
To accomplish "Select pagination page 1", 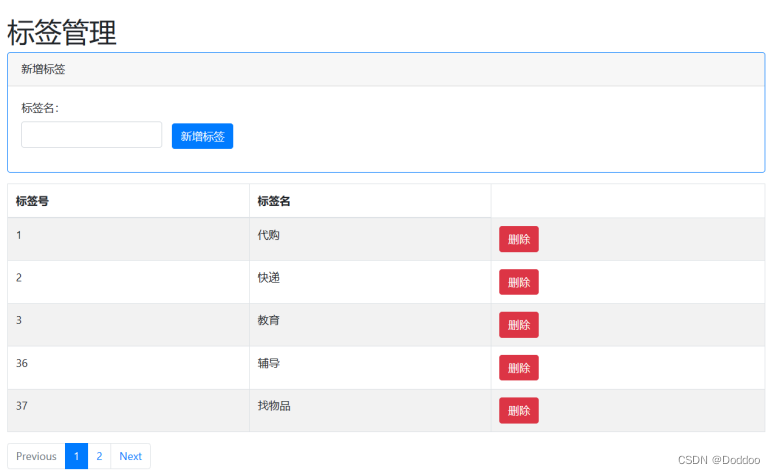I will pyautogui.click(x=77, y=456).
